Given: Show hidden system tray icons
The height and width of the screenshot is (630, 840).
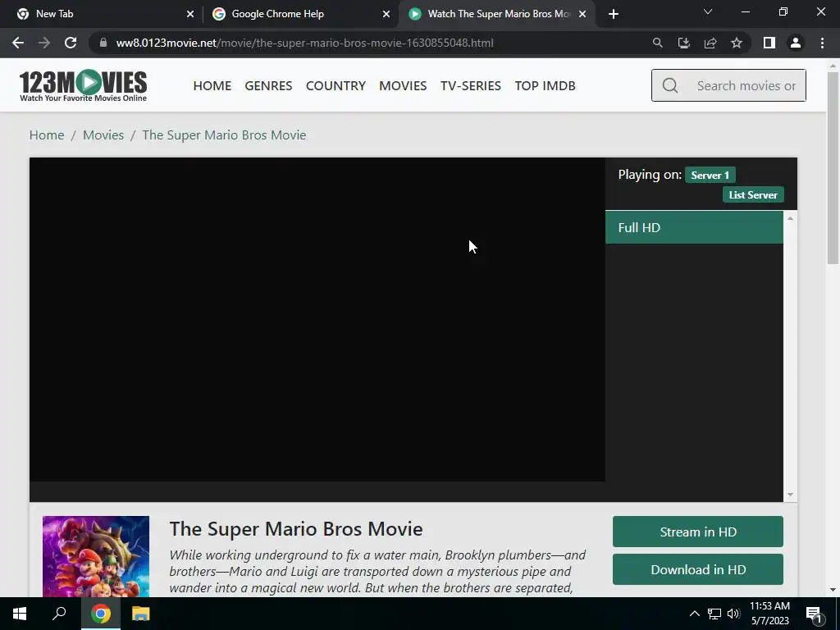Looking at the screenshot, I should pyautogui.click(x=694, y=614).
